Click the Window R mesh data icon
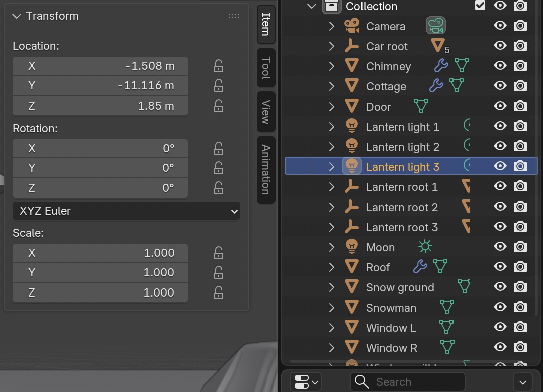Viewport: 543px width, 392px height. click(x=447, y=347)
